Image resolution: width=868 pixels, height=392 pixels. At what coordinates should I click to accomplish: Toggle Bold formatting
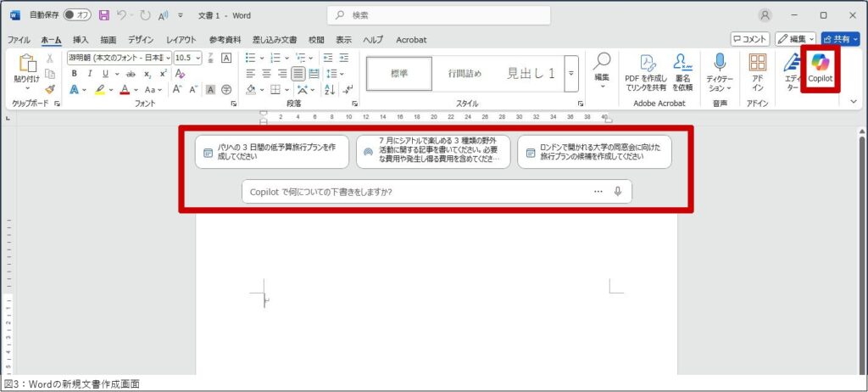(75, 74)
